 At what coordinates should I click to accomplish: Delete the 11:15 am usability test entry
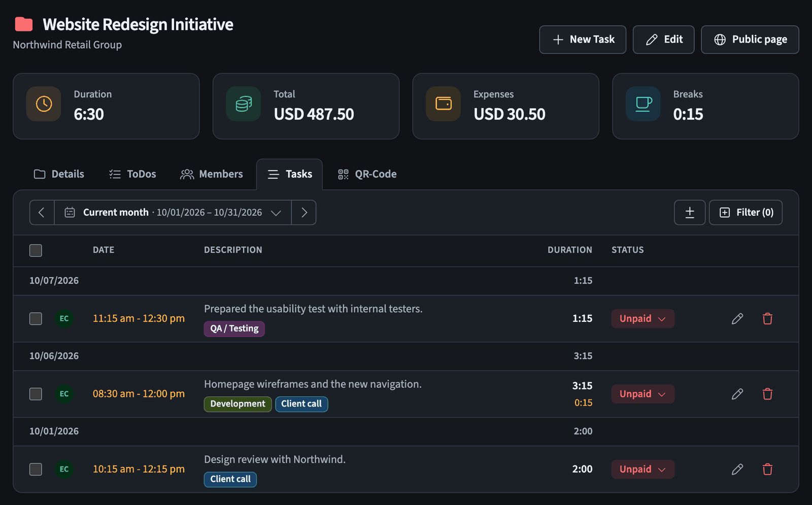pyautogui.click(x=767, y=319)
